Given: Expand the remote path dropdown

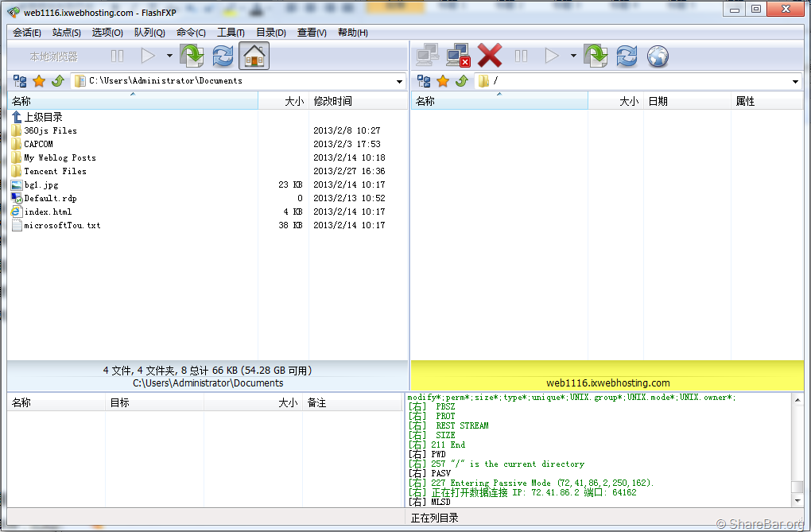Looking at the screenshot, I should [x=795, y=81].
